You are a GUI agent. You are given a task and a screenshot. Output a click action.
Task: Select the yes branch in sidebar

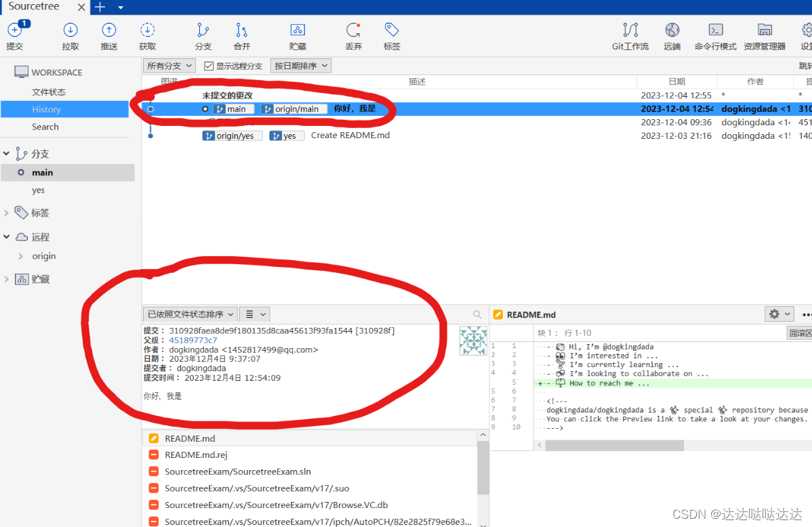(x=39, y=190)
